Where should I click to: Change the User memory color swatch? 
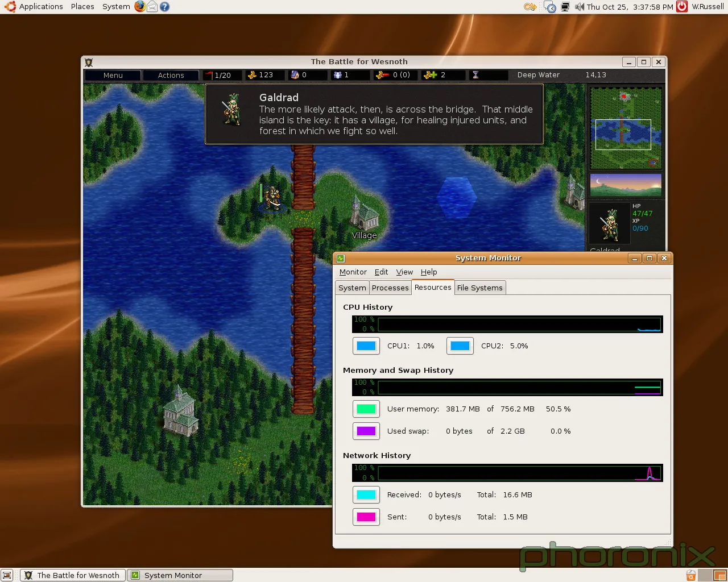366,409
